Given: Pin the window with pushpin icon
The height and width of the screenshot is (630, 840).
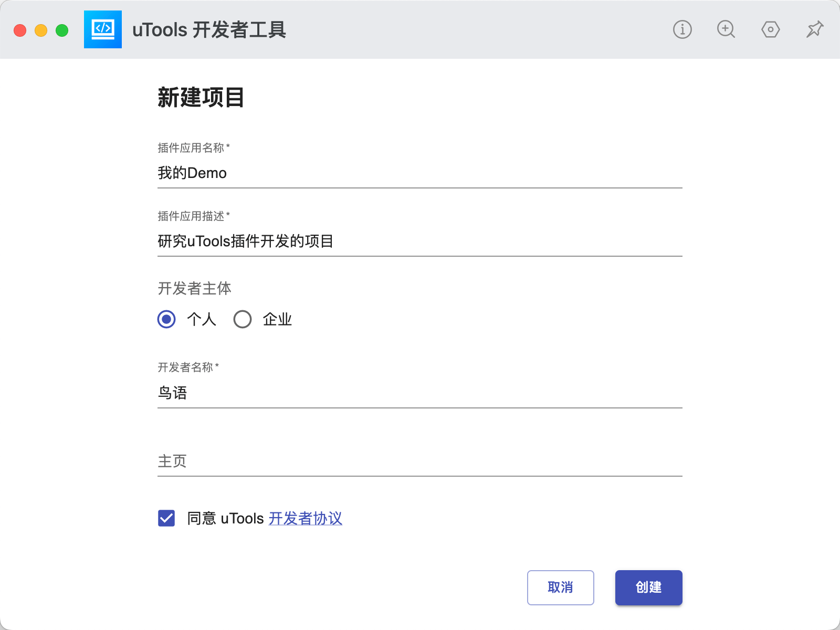Looking at the screenshot, I should pyautogui.click(x=814, y=29).
